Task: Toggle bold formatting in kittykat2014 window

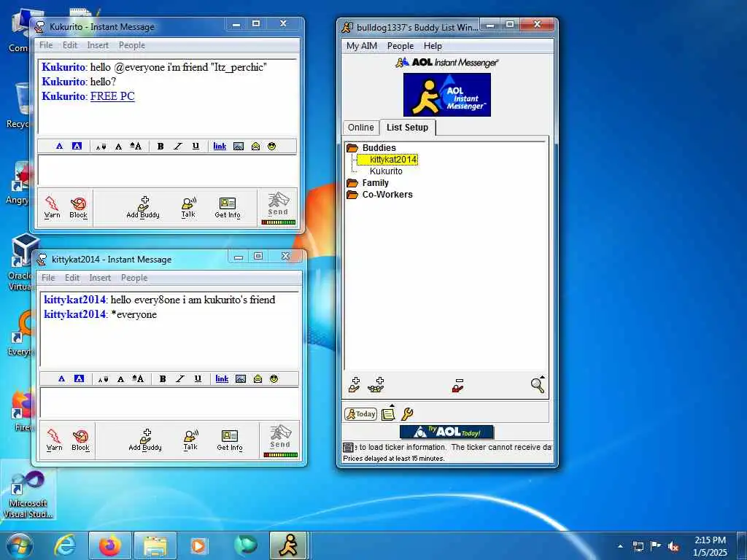Action: tap(163, 378)
